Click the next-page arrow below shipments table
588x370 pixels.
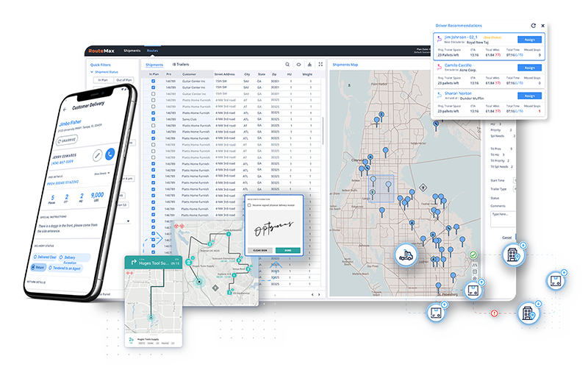point(319,294)
